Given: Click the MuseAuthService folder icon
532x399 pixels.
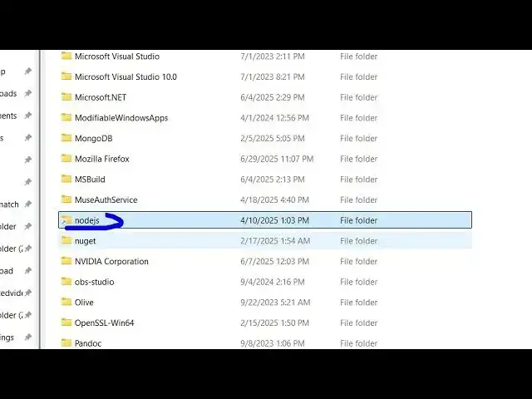Looking at the screenshot, I should pyautogui.click(x=66, y=199).
